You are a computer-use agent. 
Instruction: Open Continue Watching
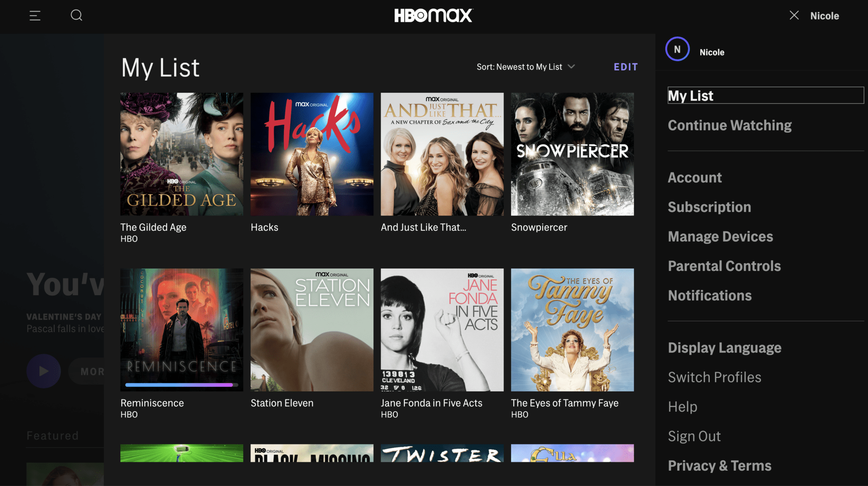point(729,125)
